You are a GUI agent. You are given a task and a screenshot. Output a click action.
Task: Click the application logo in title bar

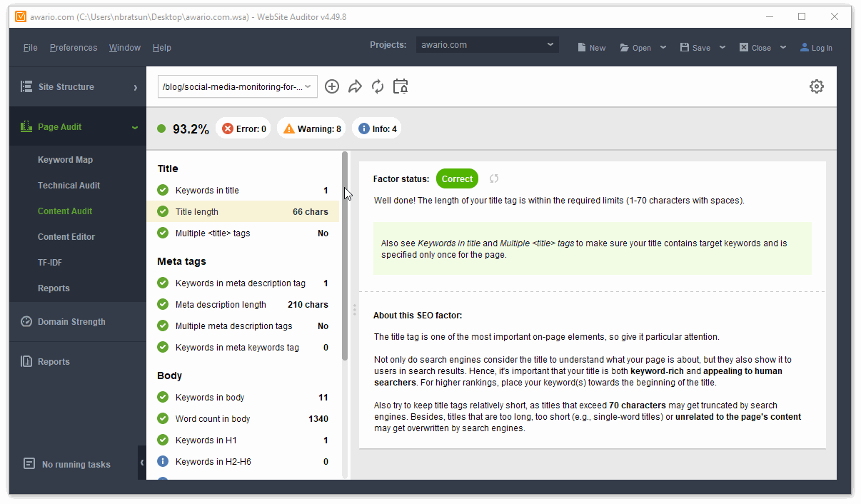(x=21, y=16)
